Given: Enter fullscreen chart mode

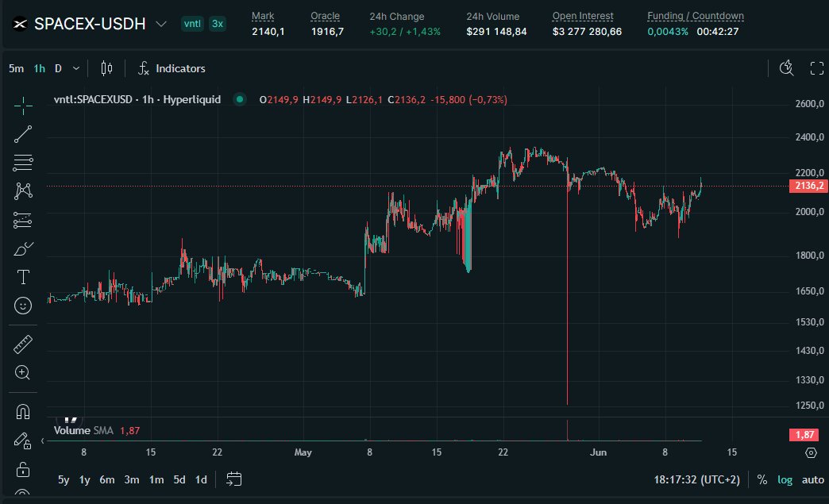Looking at the screenshot, I should click(x=817, y=68).
